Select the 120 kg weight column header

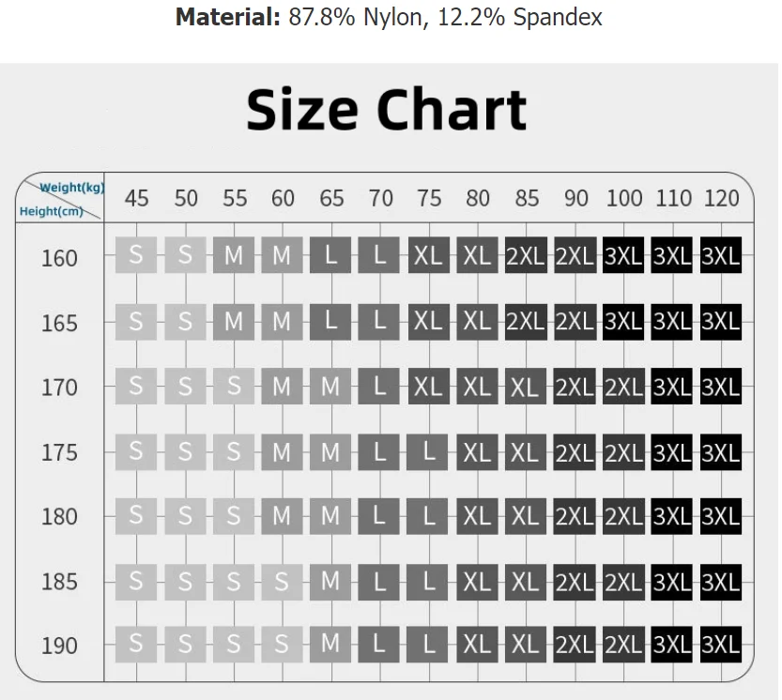(720, 199)
